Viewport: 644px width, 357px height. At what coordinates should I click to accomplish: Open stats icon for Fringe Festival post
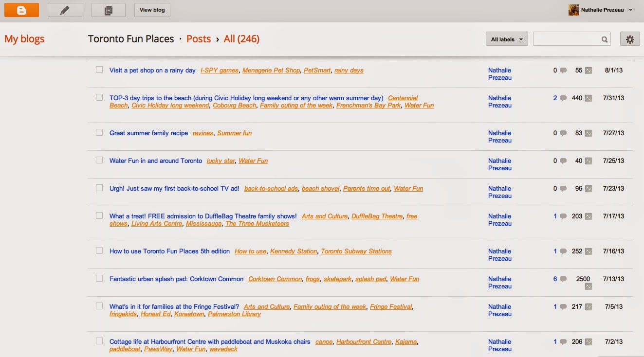click(x=589, y=307)
